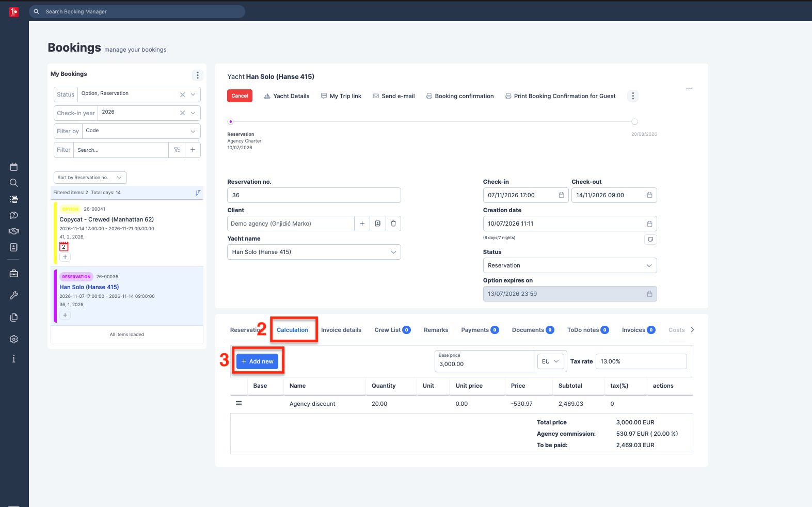
Task: Open the calendar icon in the sidebar
Action: pyautogui.click(x=14, y=167)
